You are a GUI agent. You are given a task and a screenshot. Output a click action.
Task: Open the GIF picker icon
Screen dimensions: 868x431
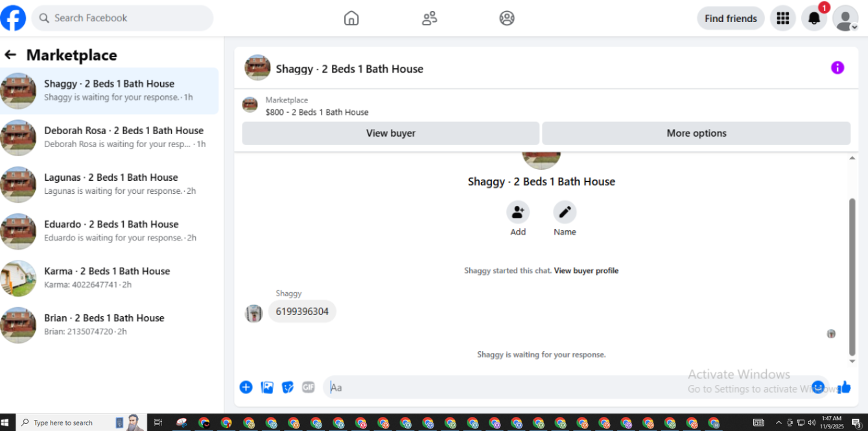[x=308, y=387]
